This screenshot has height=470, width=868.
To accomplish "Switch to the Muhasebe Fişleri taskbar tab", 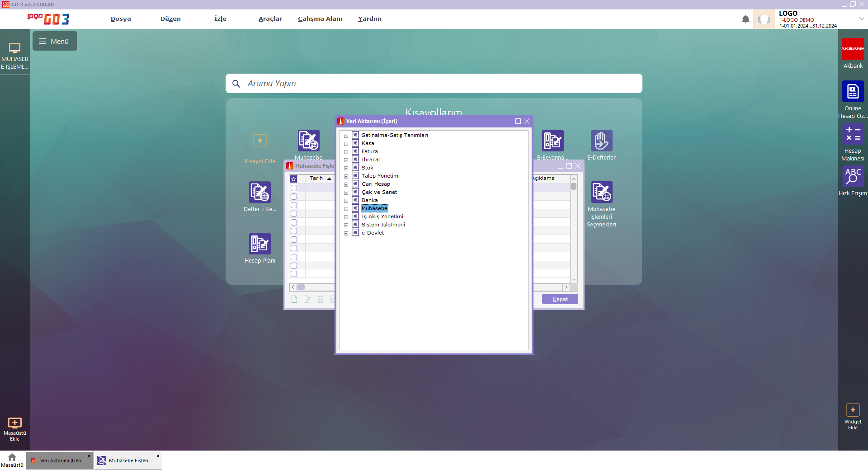I will coord(128,461).
